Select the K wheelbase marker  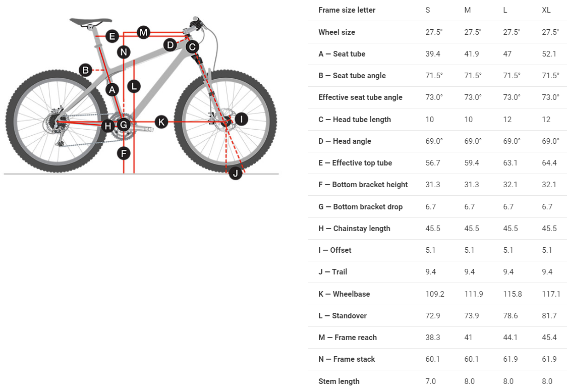click(x=161, y=122)
